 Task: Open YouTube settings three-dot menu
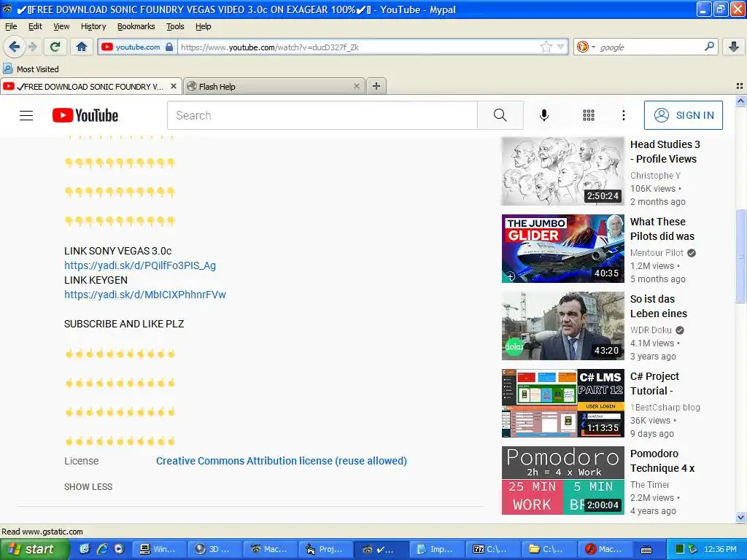click(624, 115)
